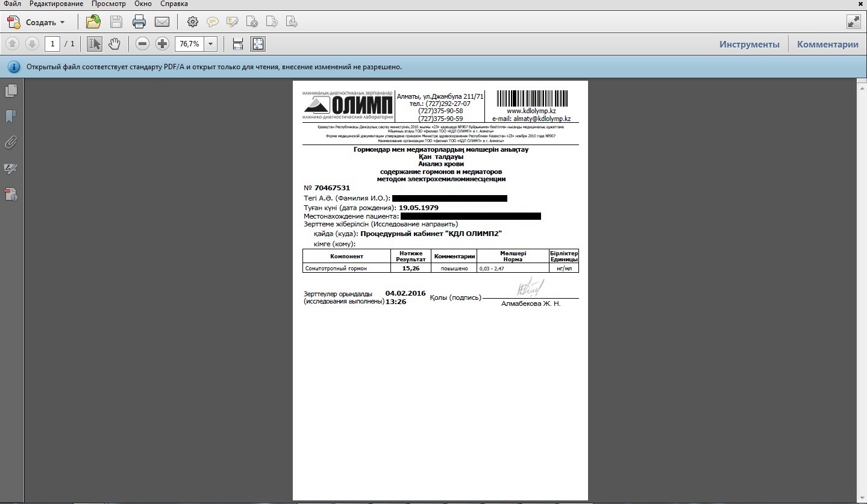Show page thumbnails in side panel
Image resolution: width=867 pixels, height=504 pixels.
click(11, 90)
